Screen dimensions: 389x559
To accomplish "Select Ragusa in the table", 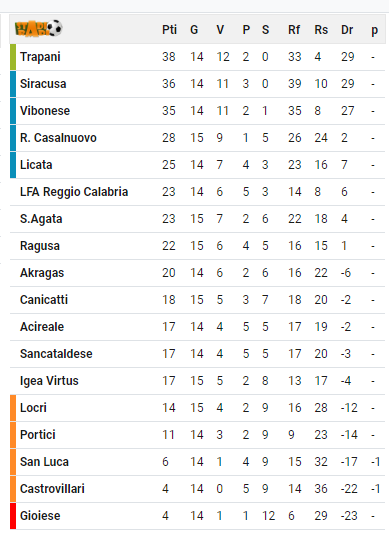I will pyautogui.click(x=40, y=246).
